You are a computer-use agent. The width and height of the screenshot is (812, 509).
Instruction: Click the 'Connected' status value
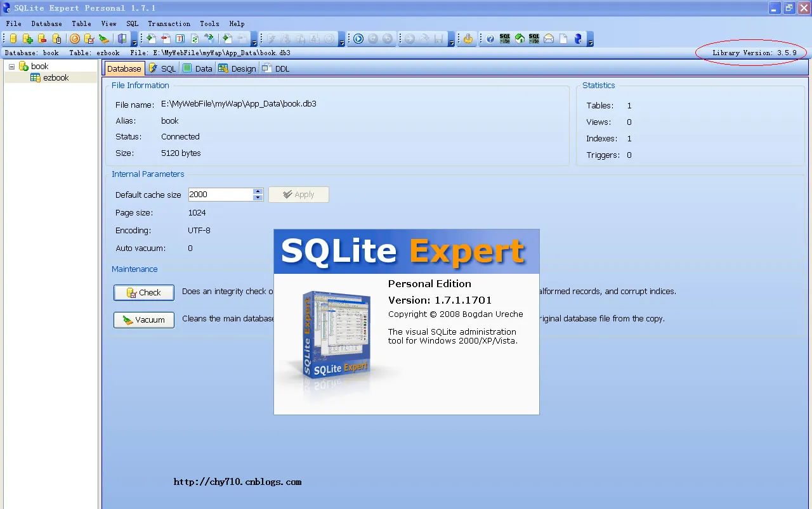[x=180, y=136]
